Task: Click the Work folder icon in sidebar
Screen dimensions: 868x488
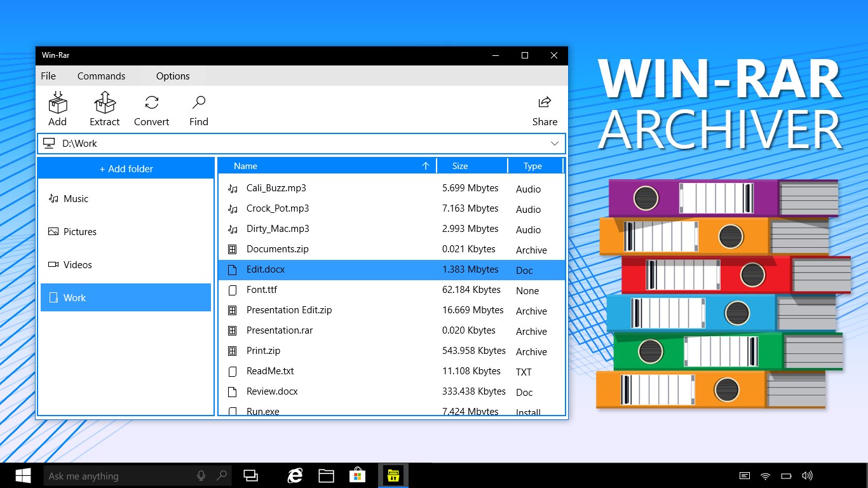Action: [x=53, y=297]
